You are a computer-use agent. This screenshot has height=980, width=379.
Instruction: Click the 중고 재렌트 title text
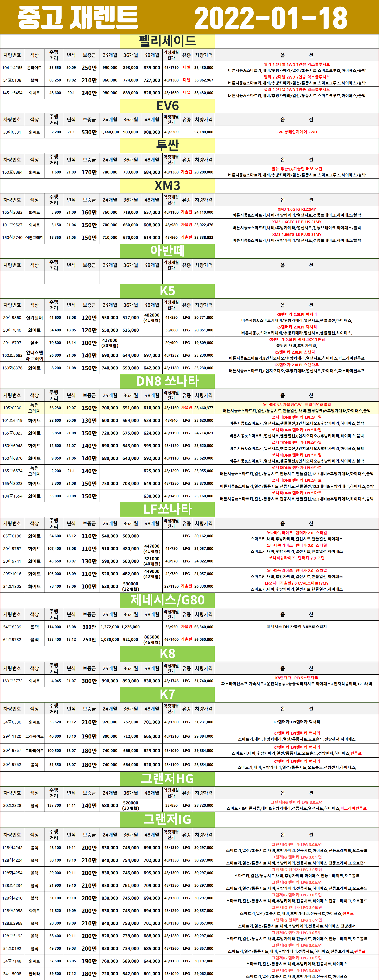[78, 17]
